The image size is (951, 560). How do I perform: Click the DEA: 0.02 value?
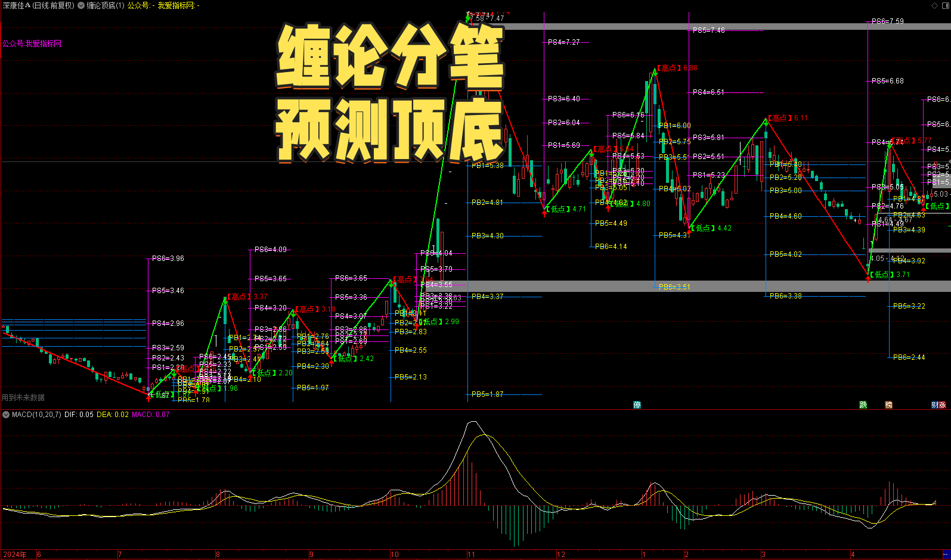tap(113, 414)
